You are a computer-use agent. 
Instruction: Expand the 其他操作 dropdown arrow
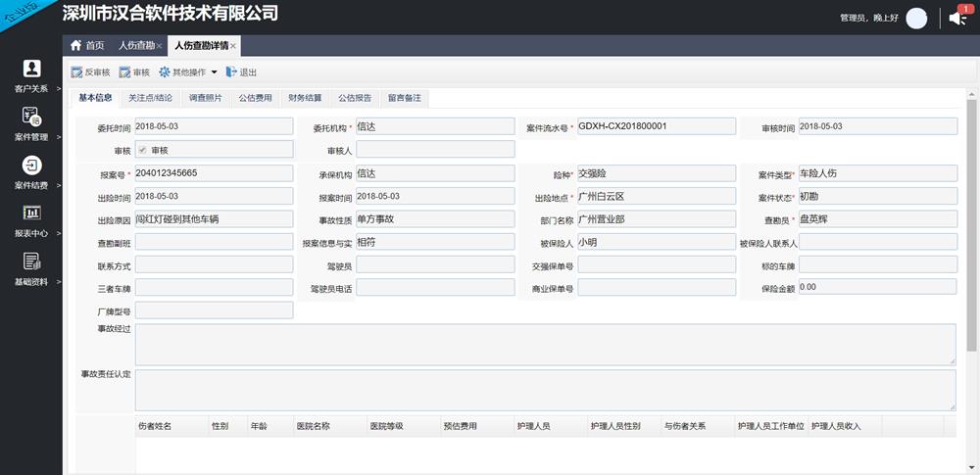click(x=214, y=72)
